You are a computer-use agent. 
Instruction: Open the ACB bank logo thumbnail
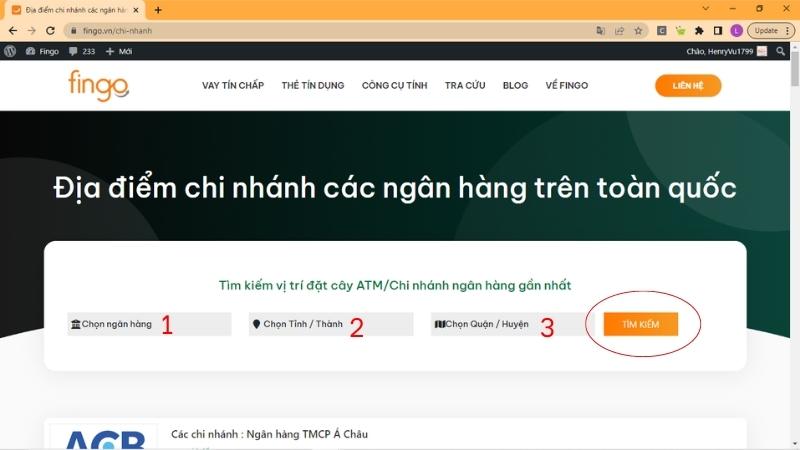104,437
